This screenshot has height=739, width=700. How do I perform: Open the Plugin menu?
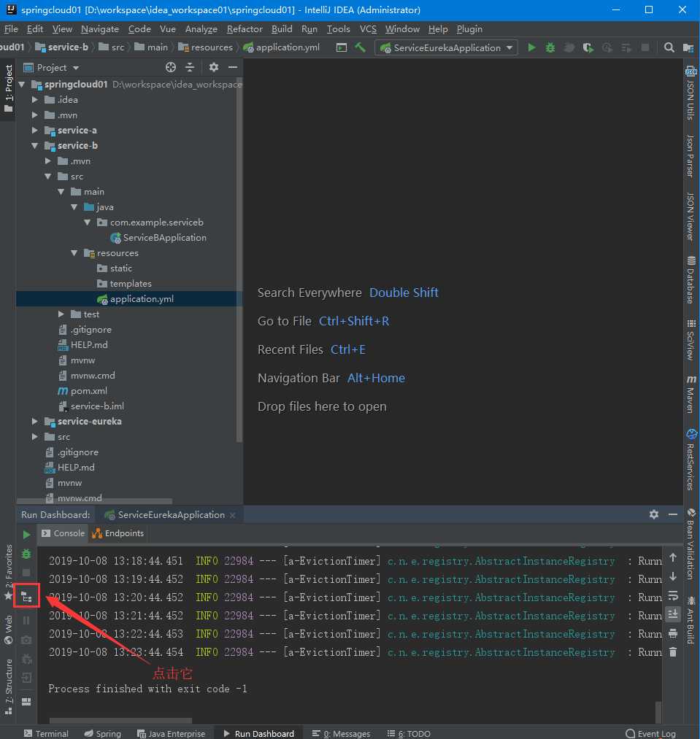[x=469, y=28]
